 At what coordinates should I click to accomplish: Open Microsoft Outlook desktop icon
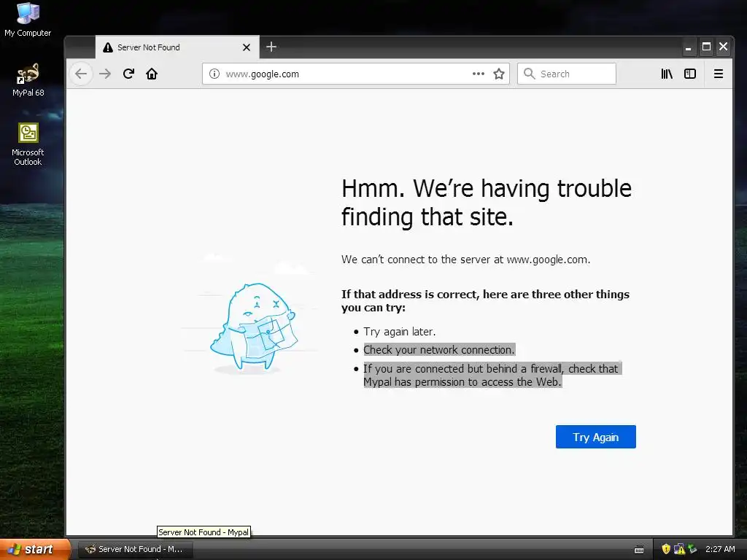click(x=28, y=144)
